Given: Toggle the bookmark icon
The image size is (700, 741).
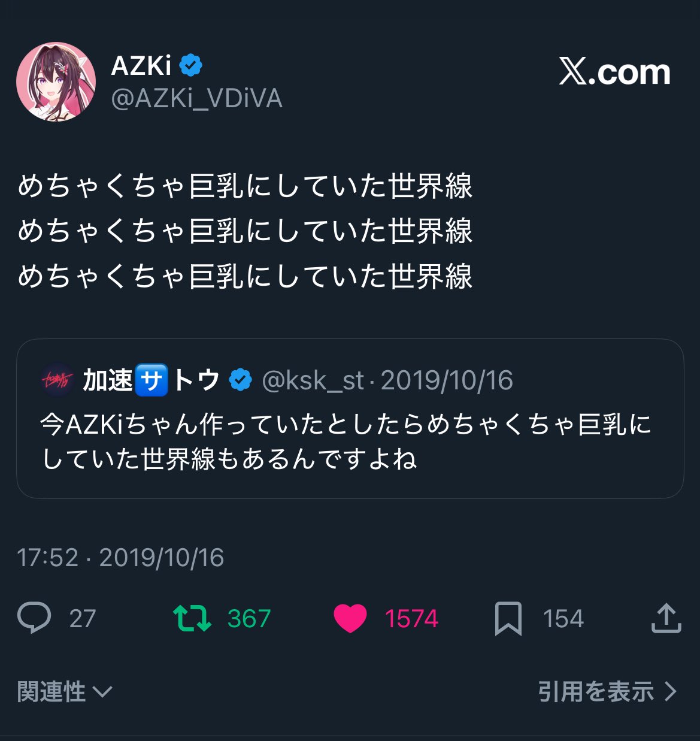Looking at the screenshot, I should [x=508, y=619].
